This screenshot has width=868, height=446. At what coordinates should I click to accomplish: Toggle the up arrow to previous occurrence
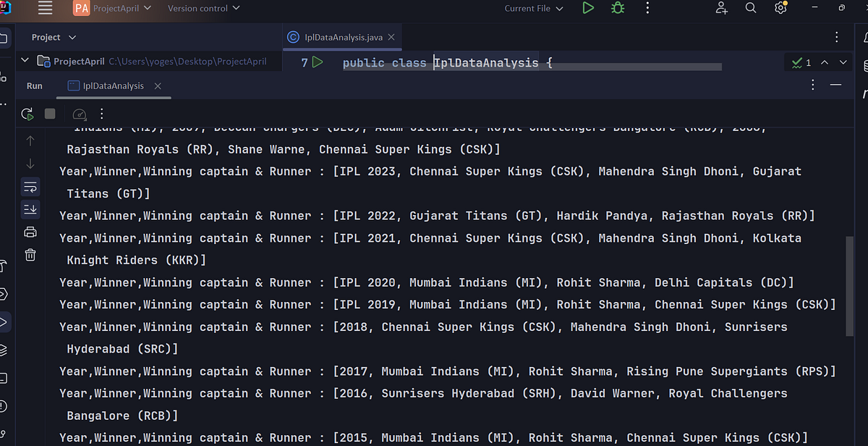(x=30, y=140)
